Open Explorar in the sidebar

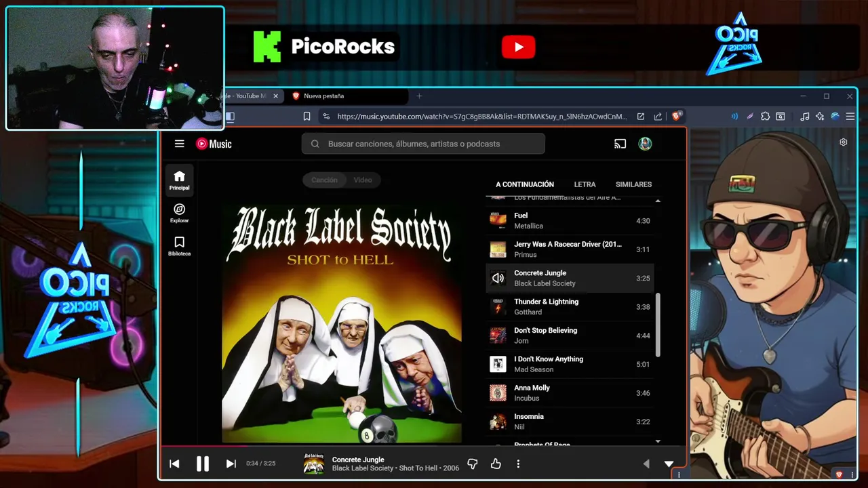179,213
